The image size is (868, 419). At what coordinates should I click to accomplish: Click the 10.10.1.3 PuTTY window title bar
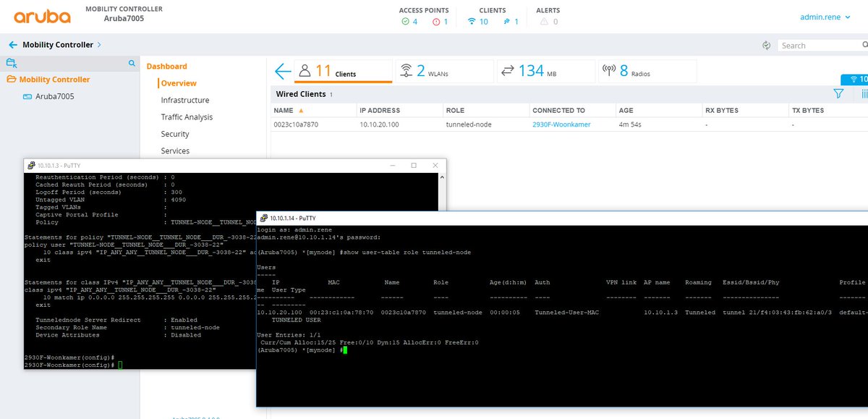pos(235,165)
